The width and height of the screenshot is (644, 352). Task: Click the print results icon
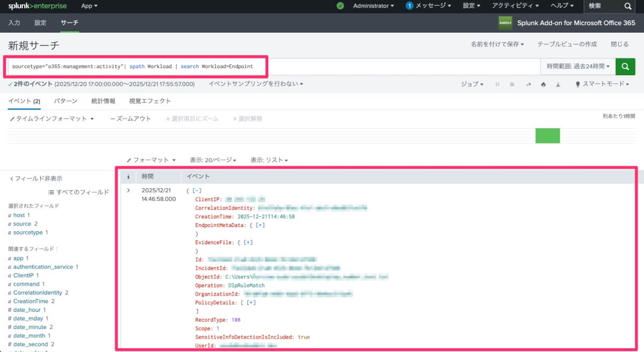[544, 84]
